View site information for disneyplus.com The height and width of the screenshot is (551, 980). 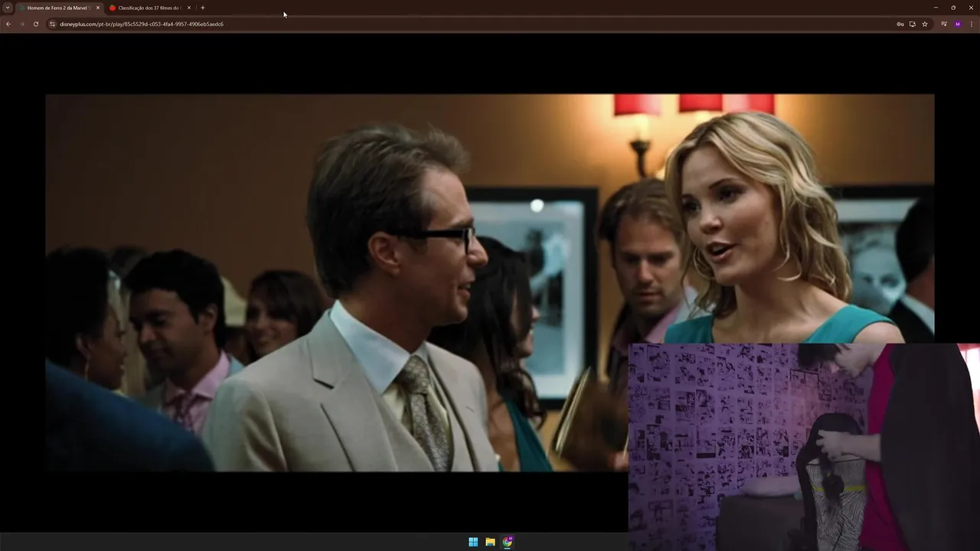pos(53,24)
